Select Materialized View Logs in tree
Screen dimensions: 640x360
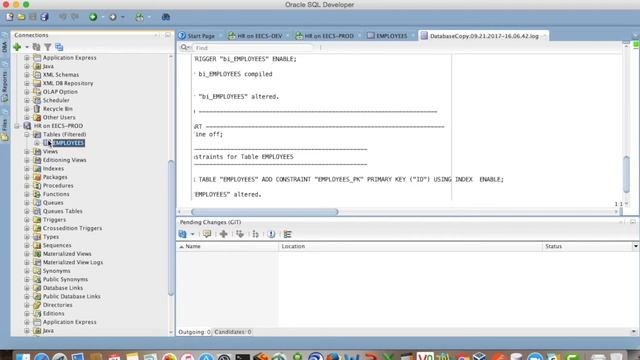tap(73, 262)
